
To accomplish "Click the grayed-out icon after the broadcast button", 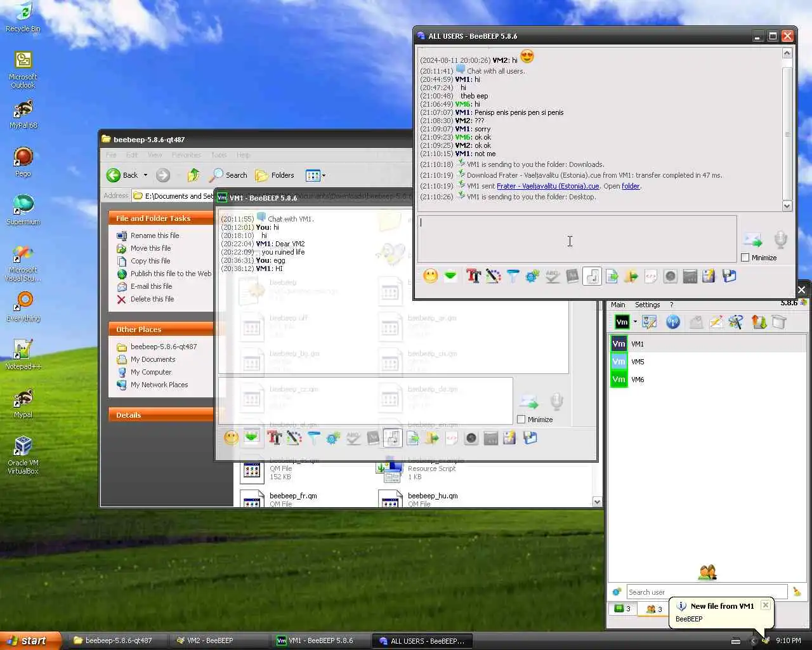I will [696, 322].
